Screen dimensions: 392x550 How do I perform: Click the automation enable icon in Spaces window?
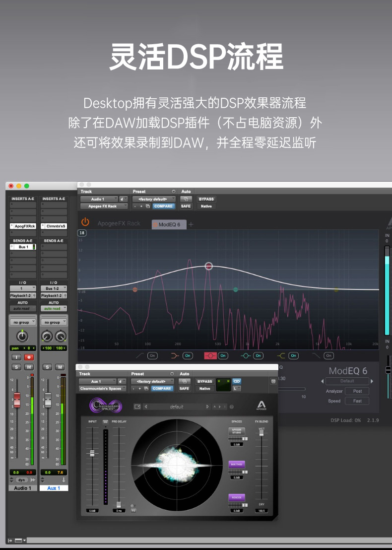[x=185, y=381]
